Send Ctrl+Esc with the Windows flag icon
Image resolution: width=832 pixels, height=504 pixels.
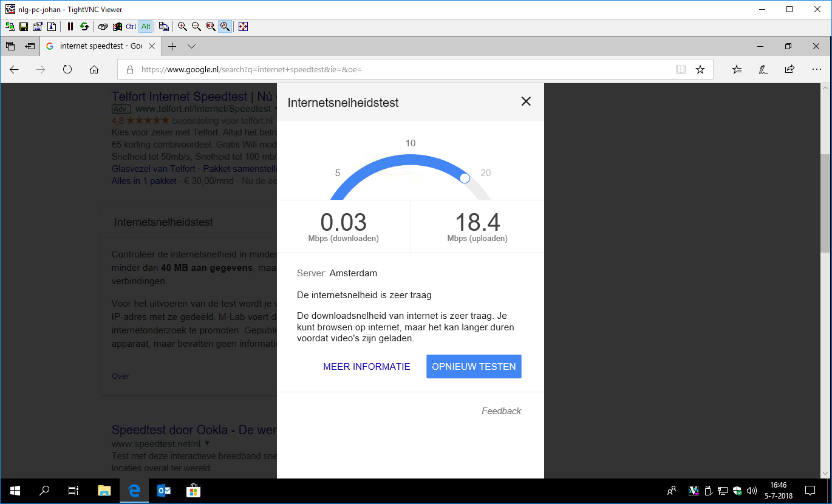(117, 27)
